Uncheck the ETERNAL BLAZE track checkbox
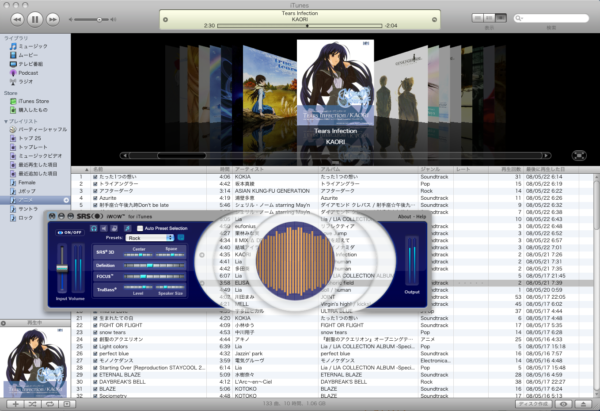Image resolution: width=600 pixels, height=411 pixels. (95, 375)
